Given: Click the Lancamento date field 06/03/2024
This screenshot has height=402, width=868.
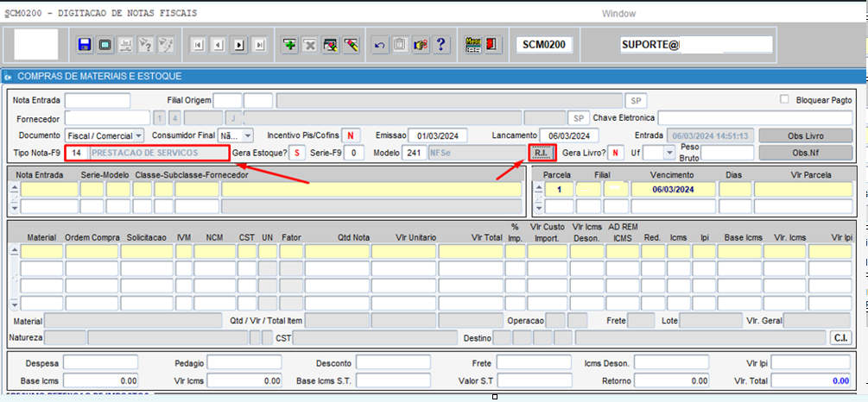Looking at the screenshot, I should point(569,135).
